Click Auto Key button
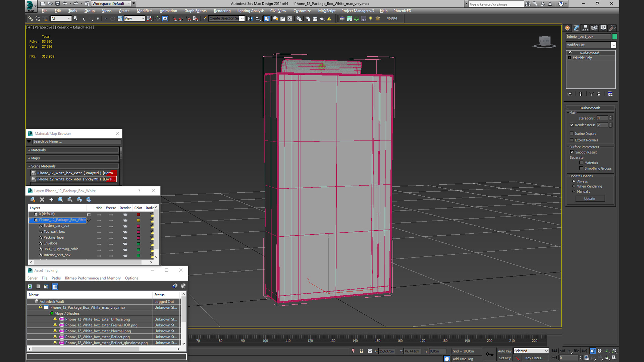This screenshot has height=362, width=644. tap(504, 351)
